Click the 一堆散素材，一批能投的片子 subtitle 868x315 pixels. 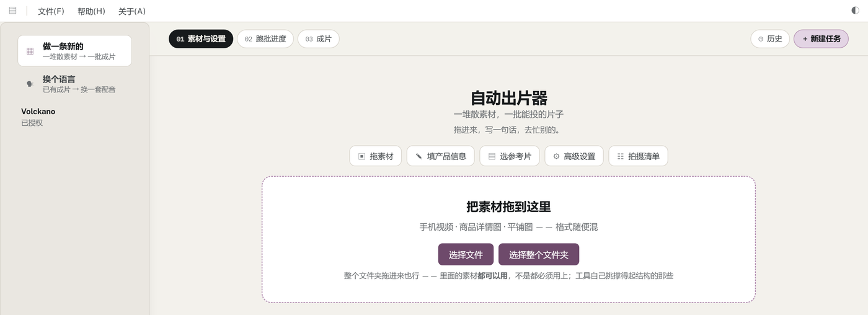pos(508,115)
